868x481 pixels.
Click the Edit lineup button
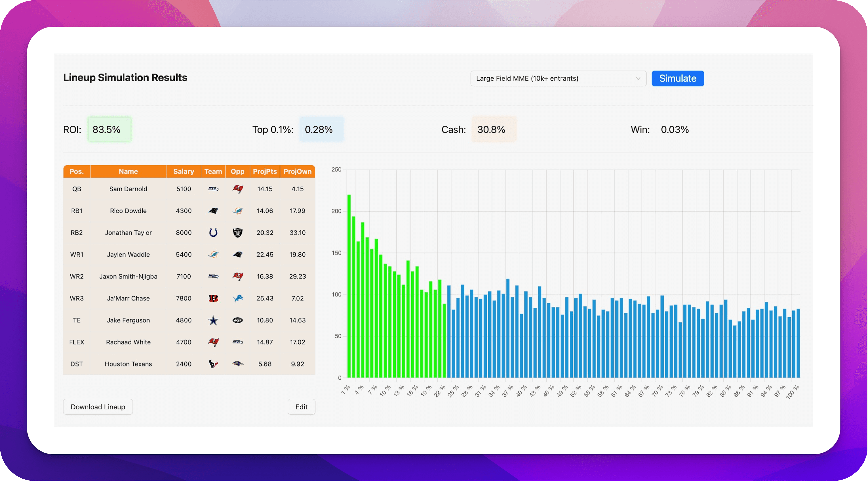[301, 407]
